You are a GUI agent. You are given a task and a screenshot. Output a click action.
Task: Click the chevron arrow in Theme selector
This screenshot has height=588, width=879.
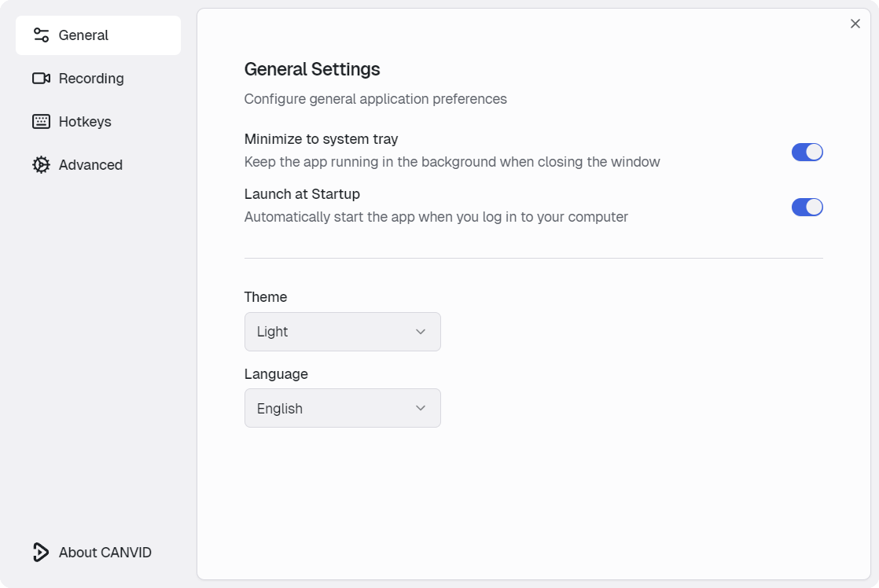point(421,332)
